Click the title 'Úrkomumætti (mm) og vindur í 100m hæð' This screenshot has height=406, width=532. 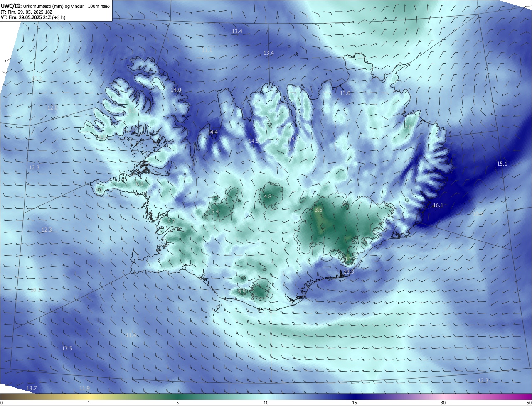pos(66,6)
